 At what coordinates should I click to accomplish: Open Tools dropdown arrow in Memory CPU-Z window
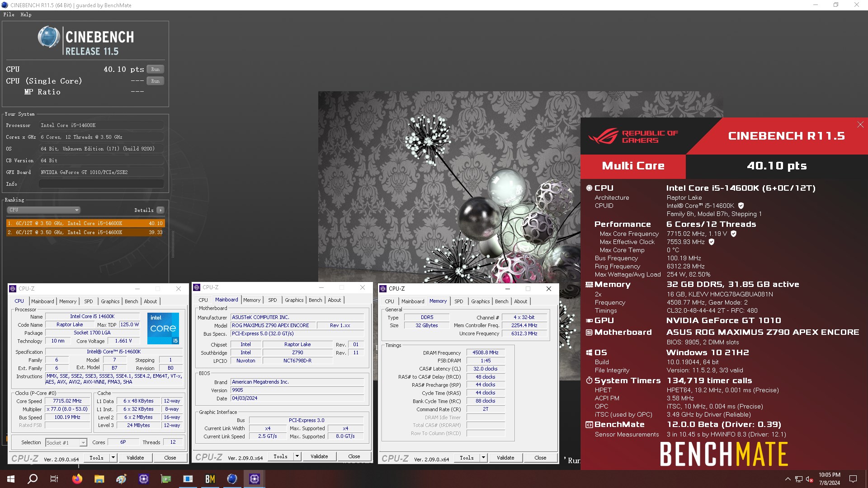click(x=483, y=458)
